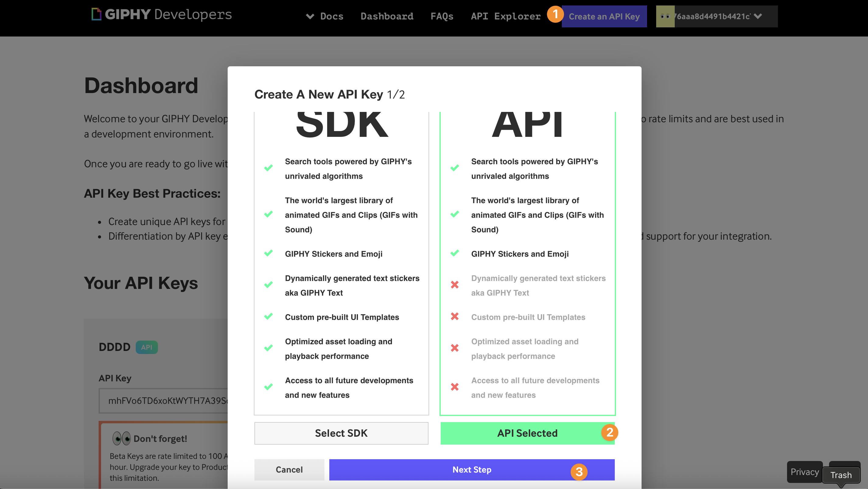
Task: Proceed with the Next Step button
Action: tap(472, 470)
